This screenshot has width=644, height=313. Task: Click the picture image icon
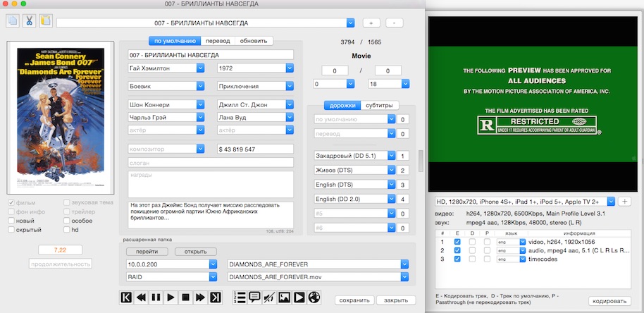(284, 297)
